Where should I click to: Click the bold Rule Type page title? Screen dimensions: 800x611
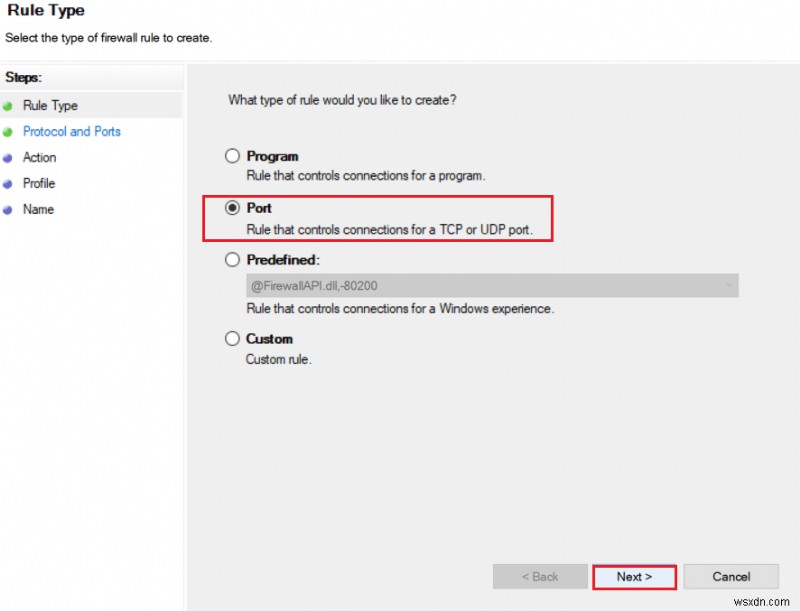[46, 11]
